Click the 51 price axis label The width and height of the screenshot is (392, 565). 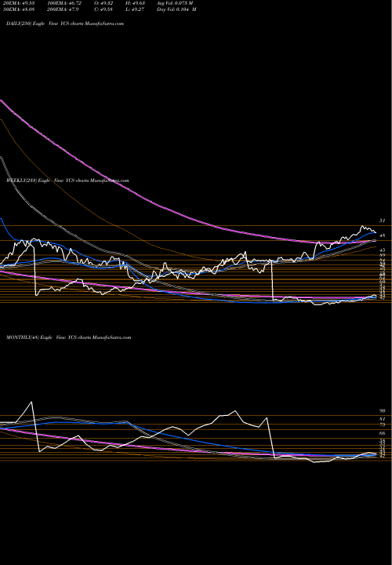point(383,221)
